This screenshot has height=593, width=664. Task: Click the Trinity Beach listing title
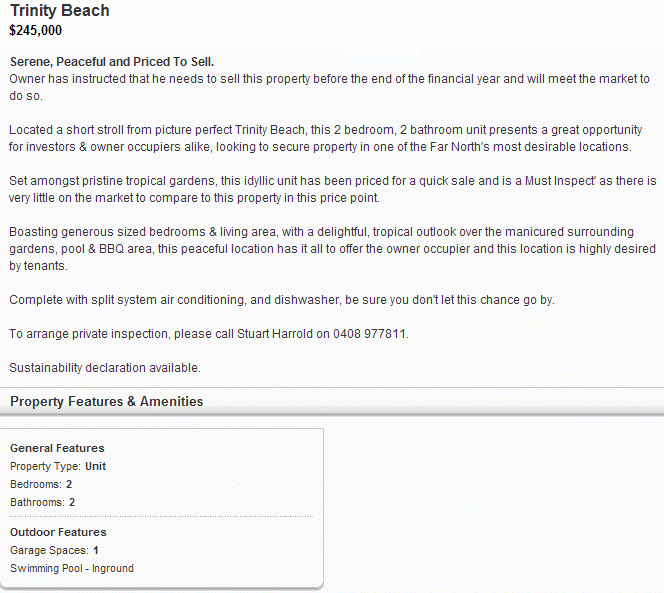click(x=60, y=11)
